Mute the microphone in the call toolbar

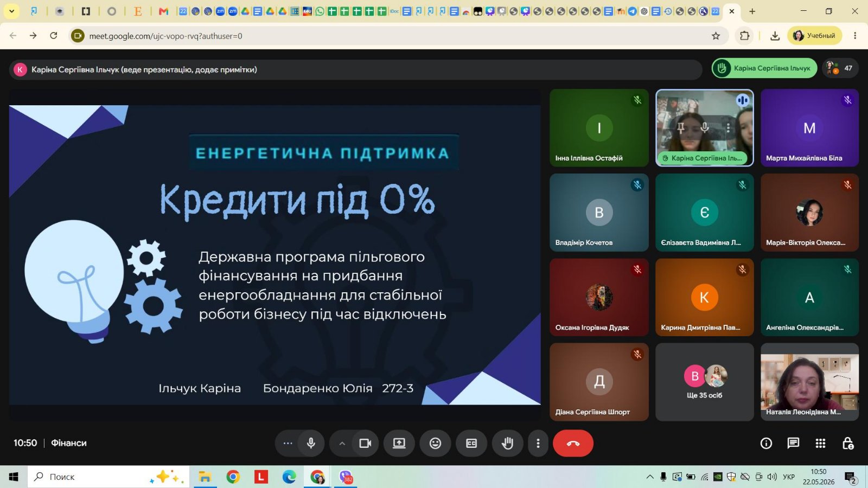click(x=311, y=444)
